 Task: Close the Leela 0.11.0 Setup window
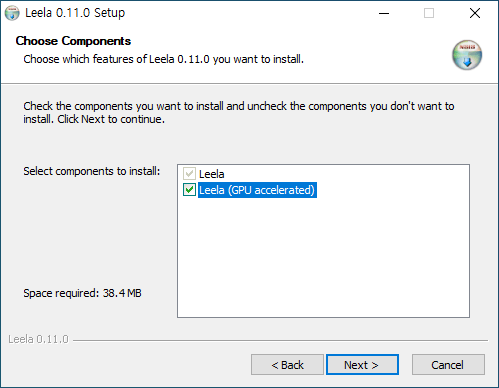coord(475,13)
